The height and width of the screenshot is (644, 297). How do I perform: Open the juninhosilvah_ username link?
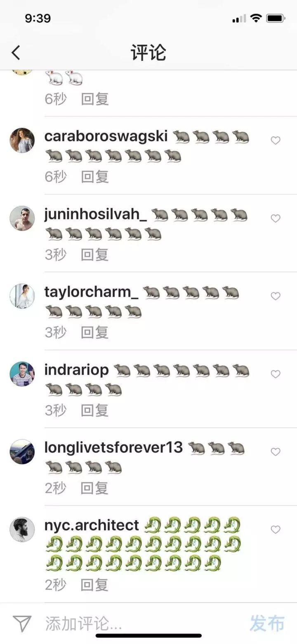click(96, 214)
